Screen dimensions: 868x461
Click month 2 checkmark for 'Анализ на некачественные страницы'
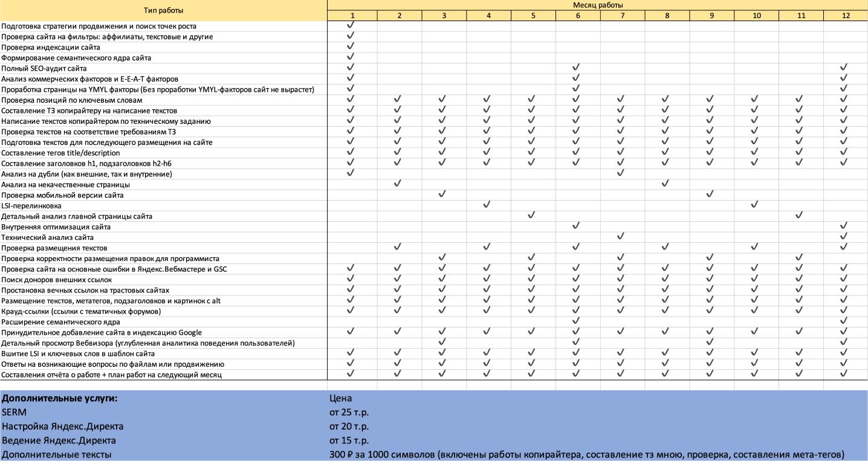coord(397,183)
